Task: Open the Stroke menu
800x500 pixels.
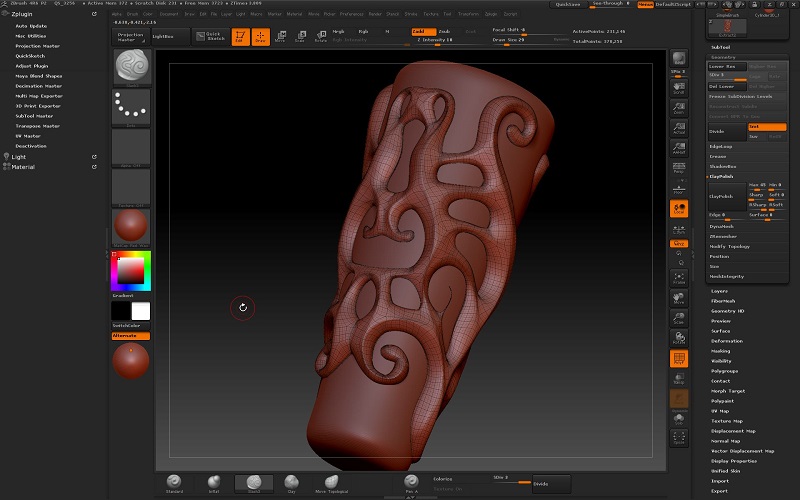Action: pyautogui.click(x=411, y=14)
